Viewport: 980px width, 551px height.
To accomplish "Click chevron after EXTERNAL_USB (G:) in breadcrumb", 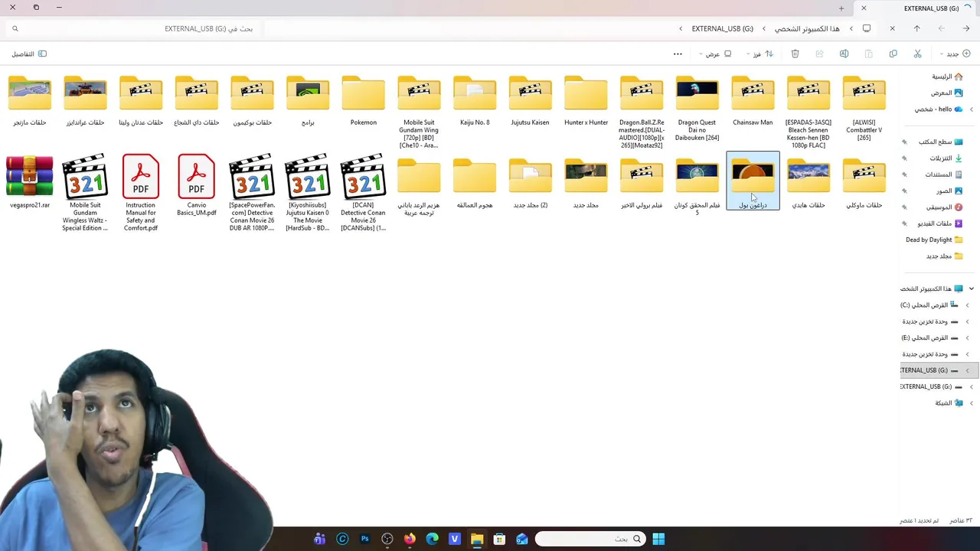I will [x=681, y=28].
